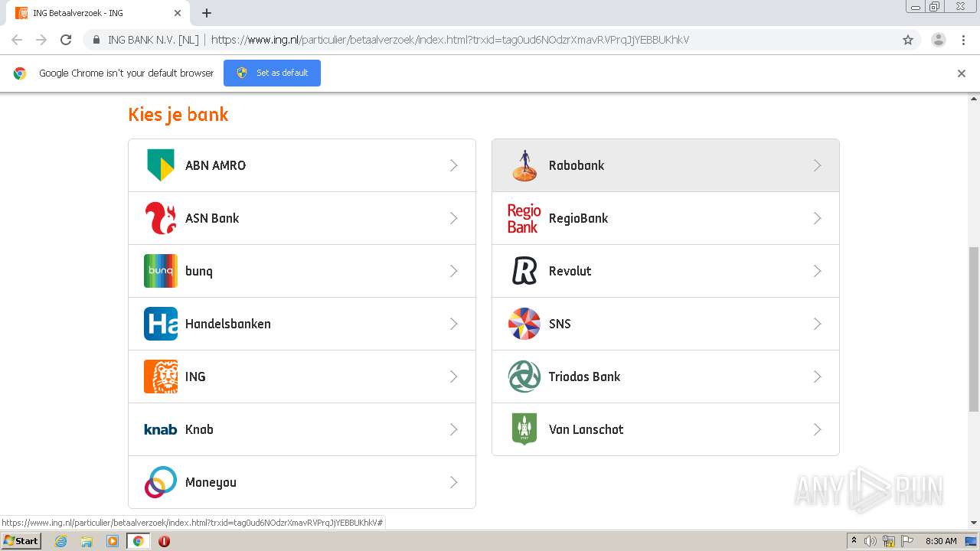Choose the ING lion logo
This screenshot has height=551, width=980.
pos(161,377)
